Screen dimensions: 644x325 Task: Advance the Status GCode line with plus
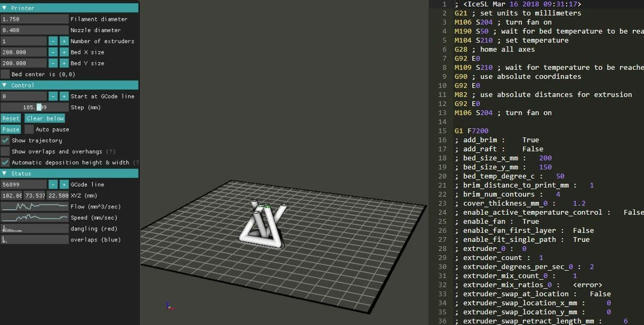pos(64,184)
